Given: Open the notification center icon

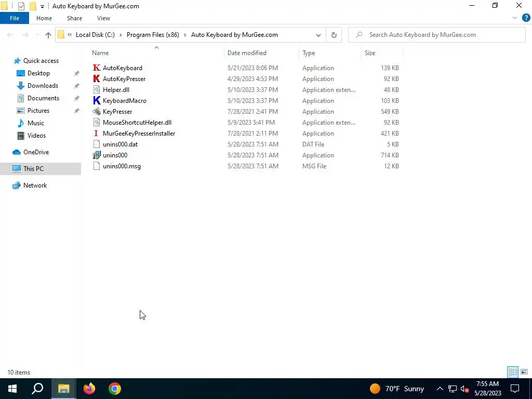Looking at the screenshot, I should click(x=515, y=389).
